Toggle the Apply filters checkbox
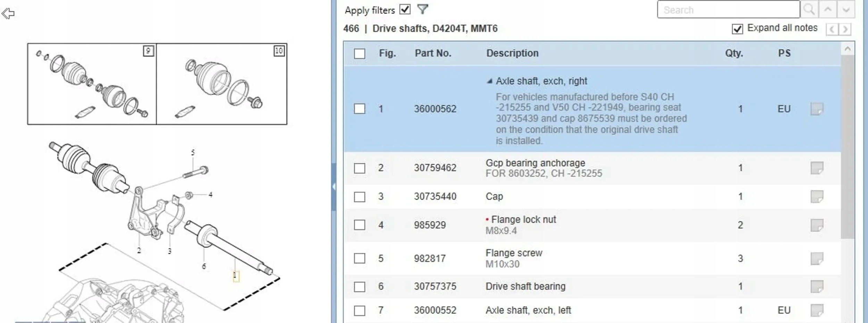This screenshot has width=868, height=323. 405,9
